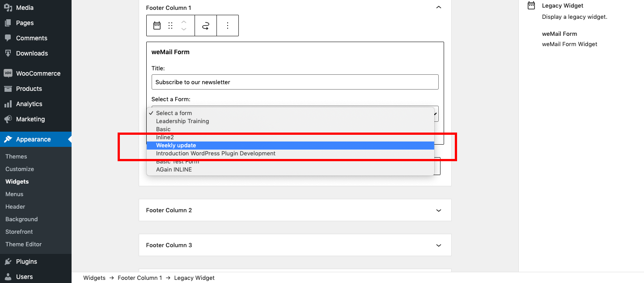Collapse Footer Column 1 with its chevron
Viewport: 644px width, 283px height.
(x=439, y=7)
